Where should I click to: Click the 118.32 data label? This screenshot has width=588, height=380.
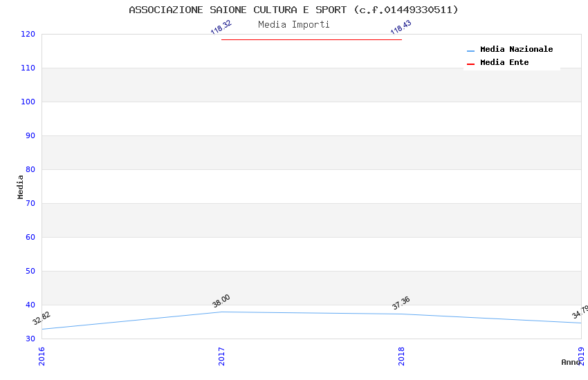tap(221, 28)
